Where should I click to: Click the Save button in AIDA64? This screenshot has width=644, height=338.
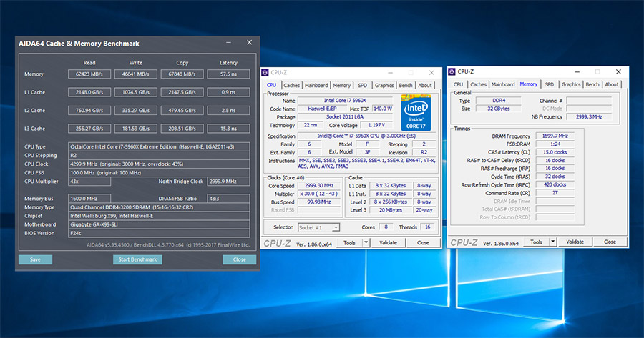pyautogui.click(x=35, y=259)
